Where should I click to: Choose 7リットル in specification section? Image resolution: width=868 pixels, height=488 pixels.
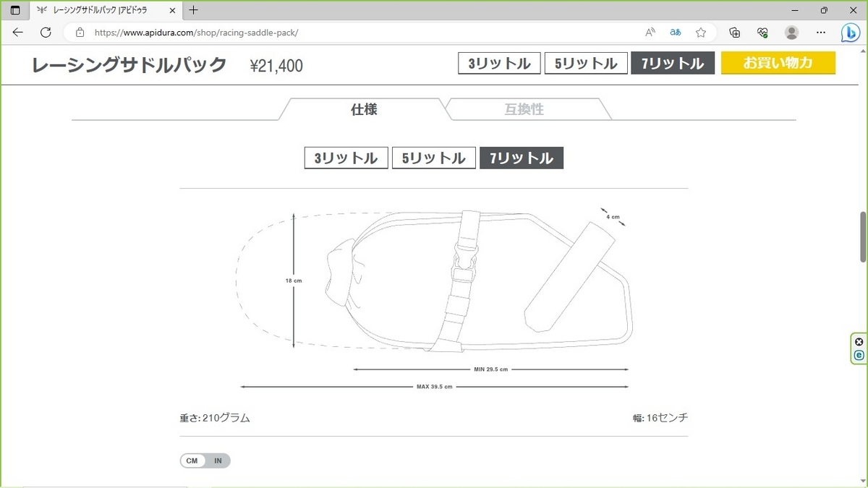pos(522,158)
